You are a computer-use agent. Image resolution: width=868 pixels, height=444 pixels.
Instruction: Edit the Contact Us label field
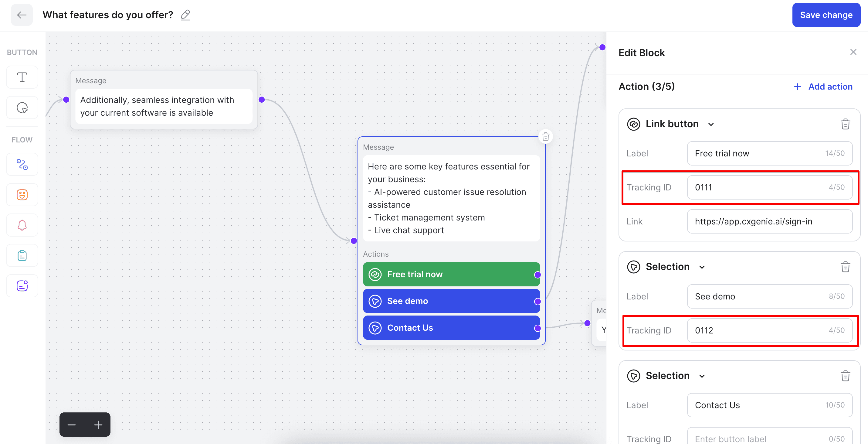770,405
